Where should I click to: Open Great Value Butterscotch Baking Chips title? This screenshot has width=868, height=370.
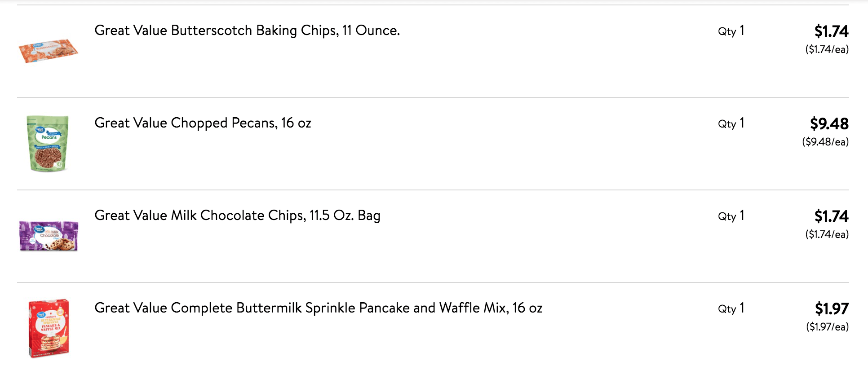tap(247, 31)
